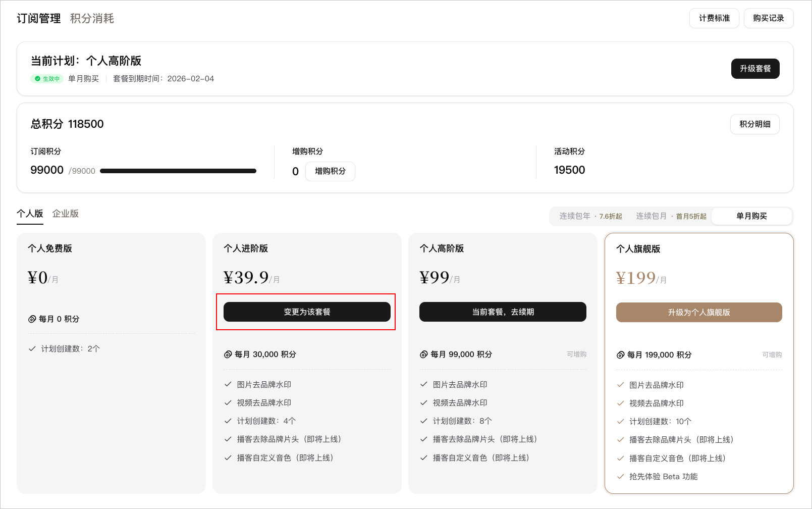
Task: Click the 个人旗舰版 plan title
Action: [x=638, y=249]
